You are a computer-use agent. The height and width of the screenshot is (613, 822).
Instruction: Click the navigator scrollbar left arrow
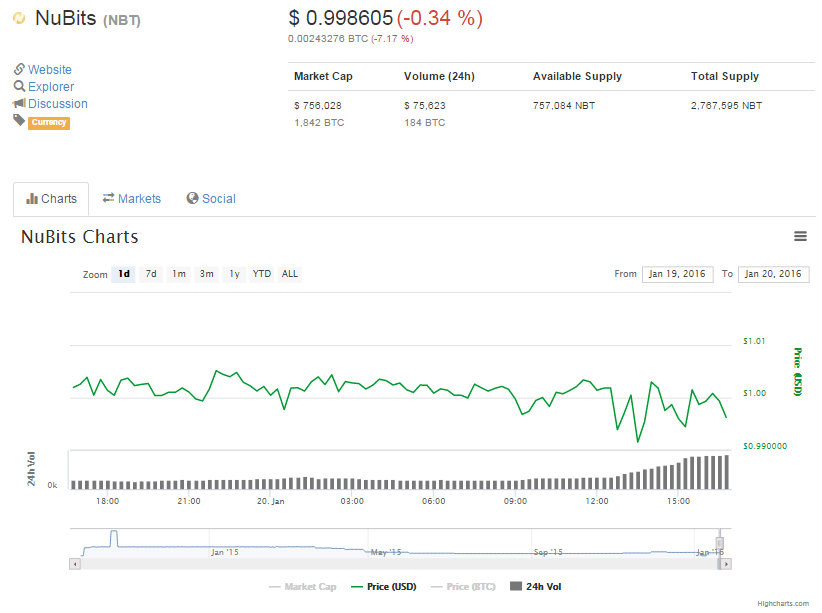click(75, 564)
